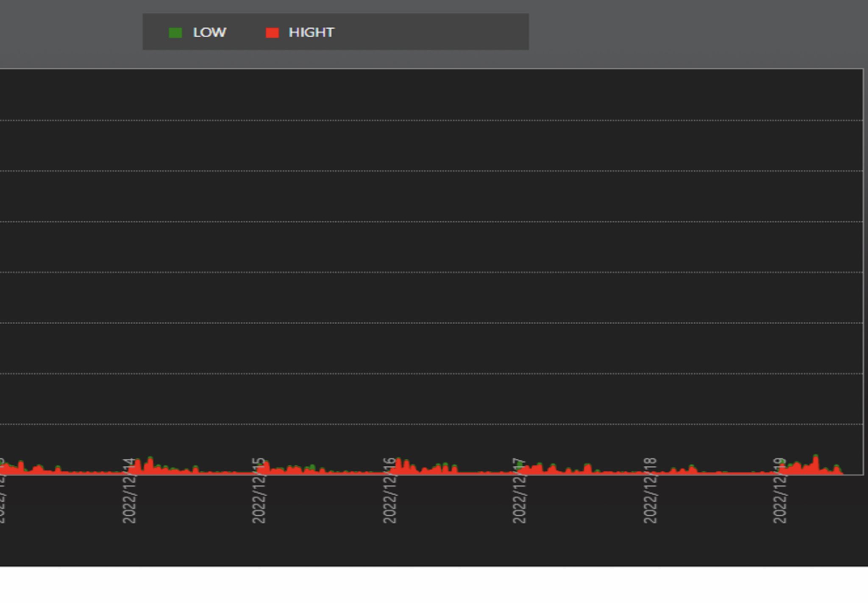The width and height of the screenshot is (868, 603).
Task: Select the 2022/12/17 x-axis date label
Action: tap(519, 491)
